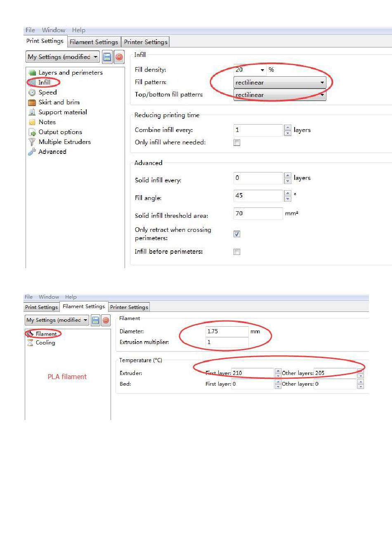The image size is (392, 554).
Task: Open the Help menu in lower window
Action: coord(71,297)
